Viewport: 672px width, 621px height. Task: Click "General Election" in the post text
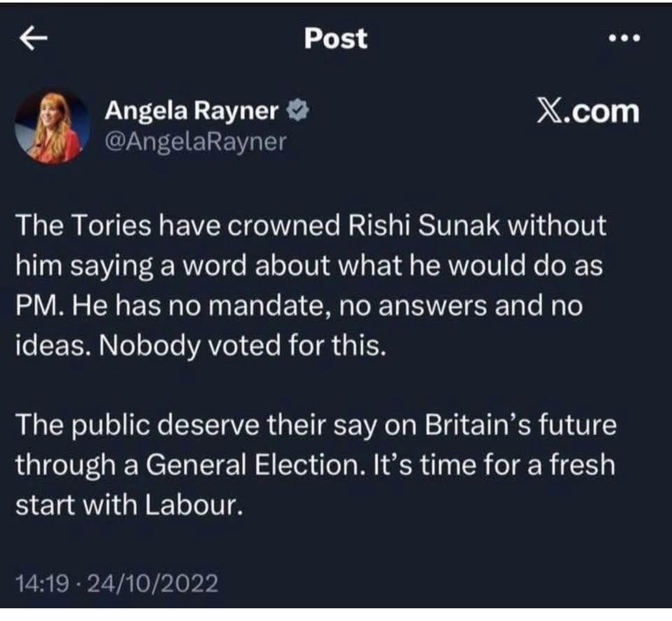click(x=253, y=465)
